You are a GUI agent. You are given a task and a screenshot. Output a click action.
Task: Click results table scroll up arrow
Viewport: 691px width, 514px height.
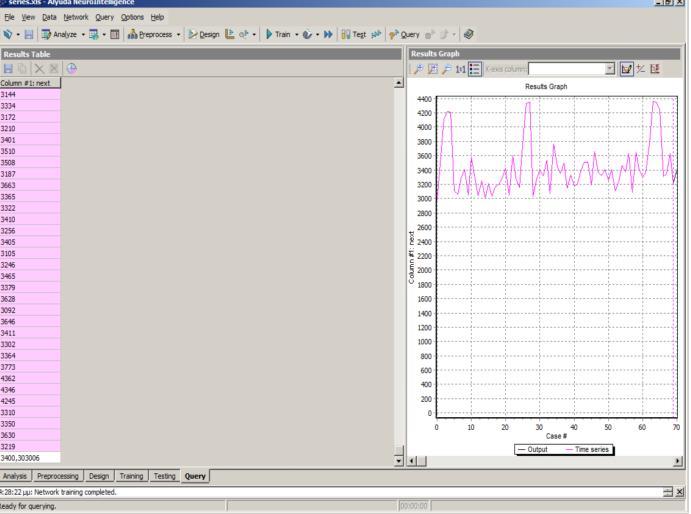click(x=399, y=83)
